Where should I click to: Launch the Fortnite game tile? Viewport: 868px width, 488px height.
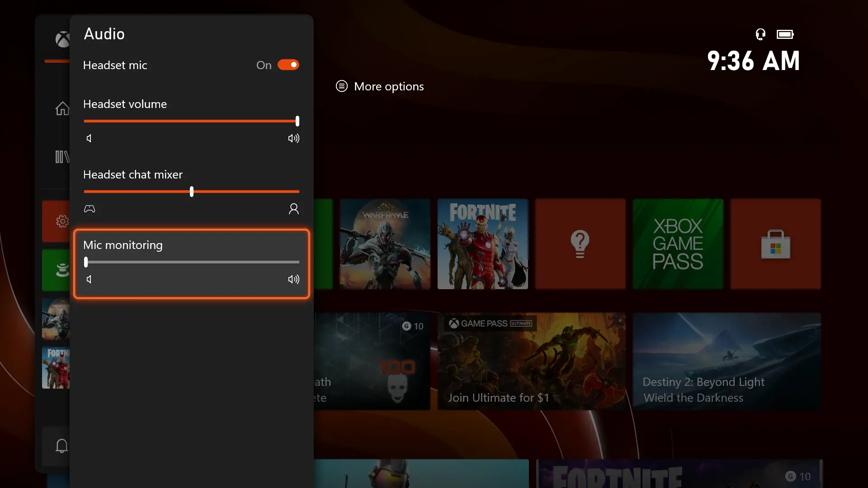(x=482, y=244)
